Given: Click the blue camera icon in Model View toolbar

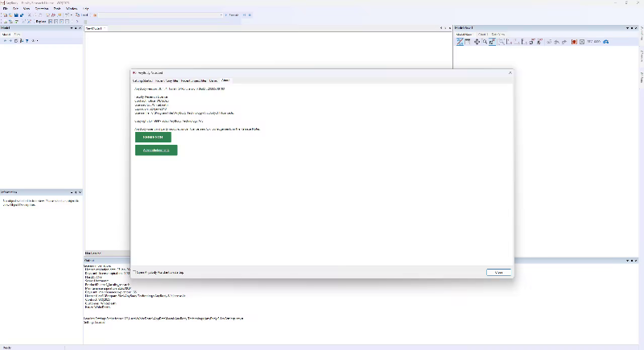Looking at the screenshot, I should [x=606, y=42].
